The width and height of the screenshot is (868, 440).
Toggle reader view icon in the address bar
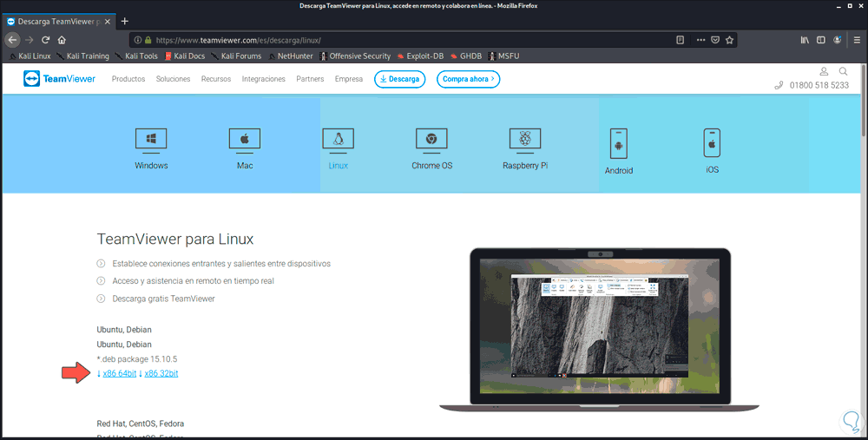[681, 40]
